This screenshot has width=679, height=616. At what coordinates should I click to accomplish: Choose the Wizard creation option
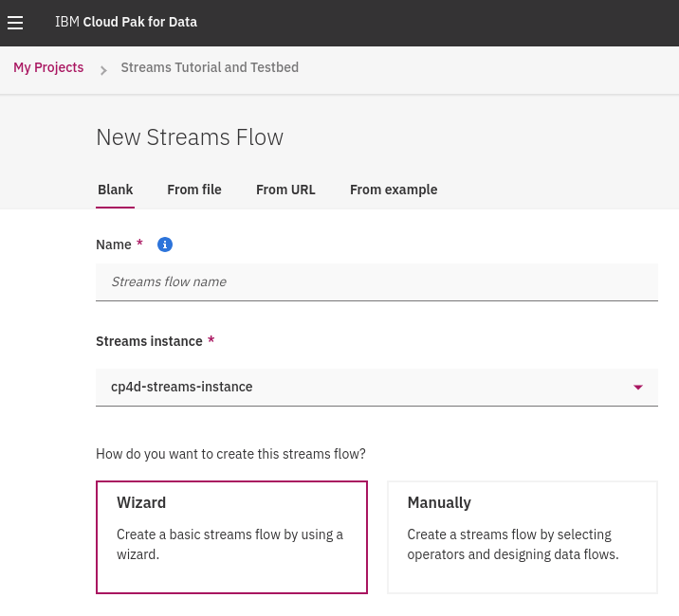231,536
